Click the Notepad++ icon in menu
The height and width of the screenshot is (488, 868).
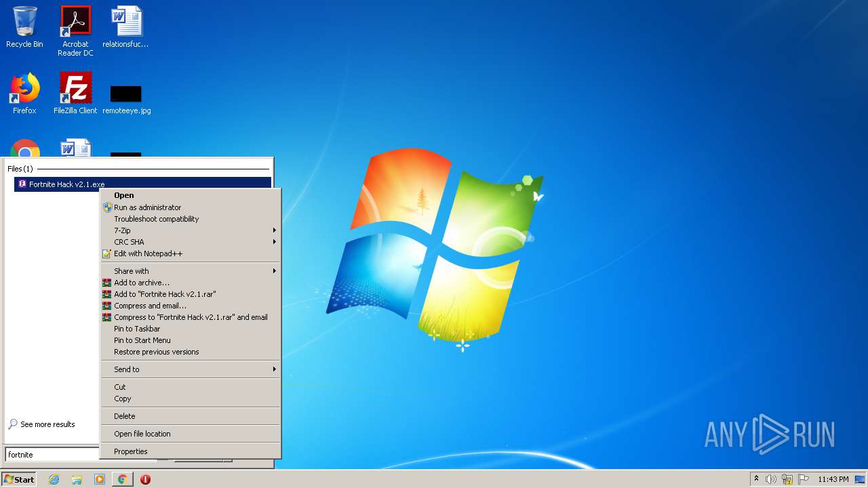106,253
